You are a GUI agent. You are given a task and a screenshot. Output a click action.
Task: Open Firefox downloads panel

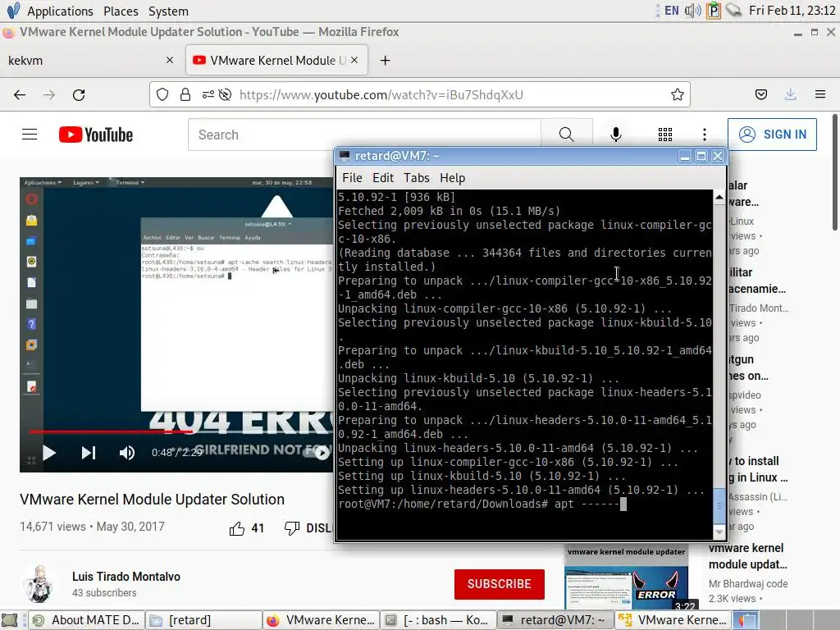click(x=790, y=94)
